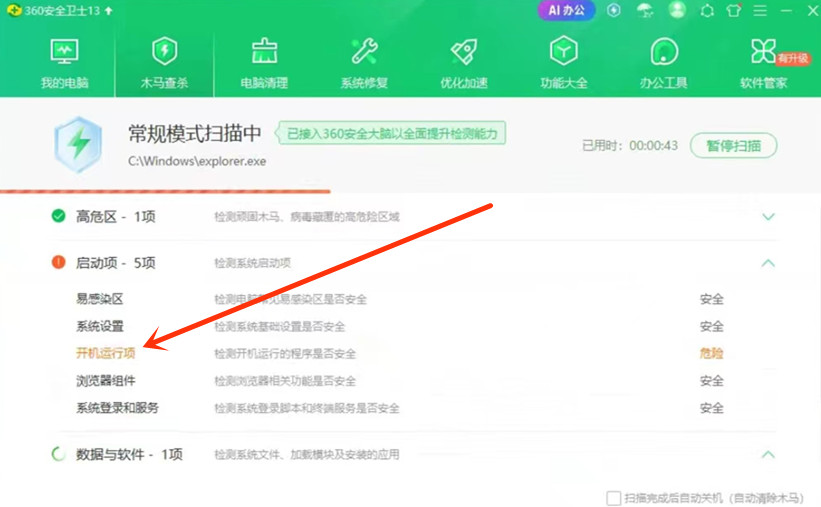Switch to the 木马查杀 tab

[x=164, y=64]
